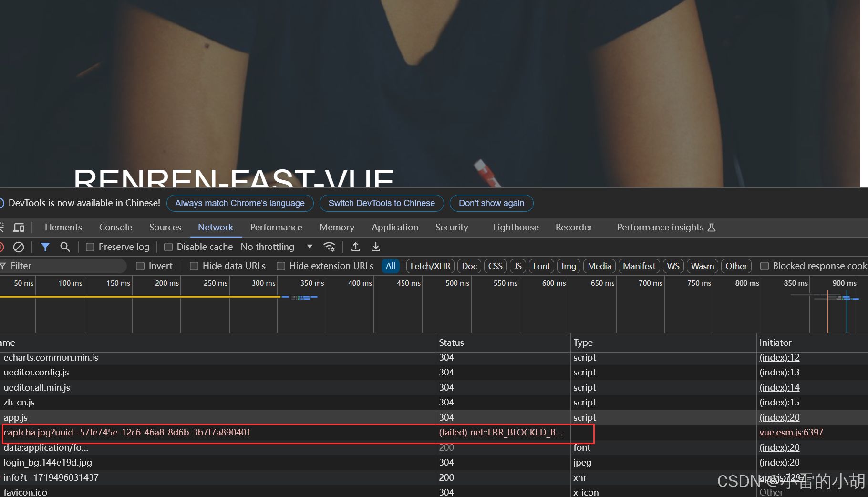Select info?t=1719496031437 request row
Image resolution: width=868 pixels, height=497 pixels.
(434, 478)
